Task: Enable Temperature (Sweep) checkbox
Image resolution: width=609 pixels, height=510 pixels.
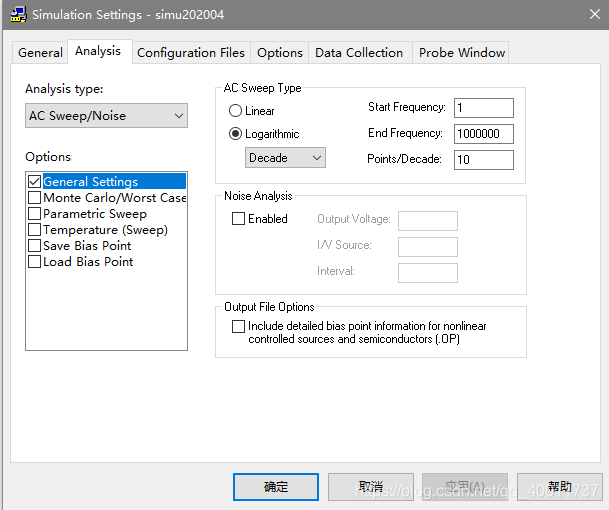Action: click(35, 229)
